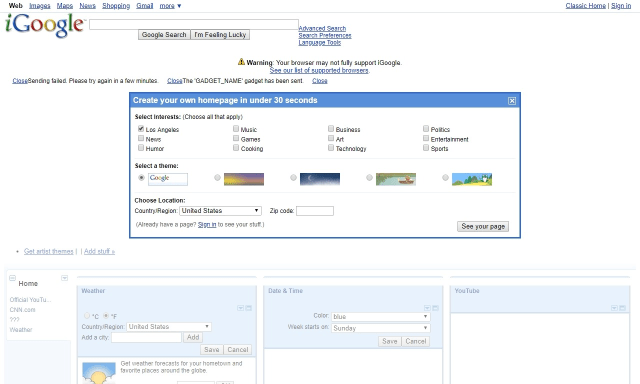Click the Add a city text field

click(x=146, y=337)
